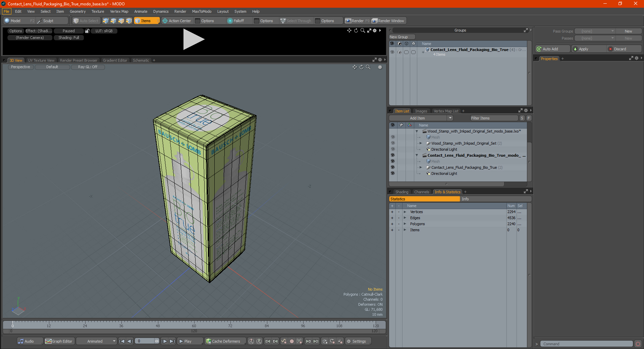The height and width of the screenshot is (349, 644).
Task: Unlock the render preview lock icon
Action: pyautogui.click(x=87, y=31)
